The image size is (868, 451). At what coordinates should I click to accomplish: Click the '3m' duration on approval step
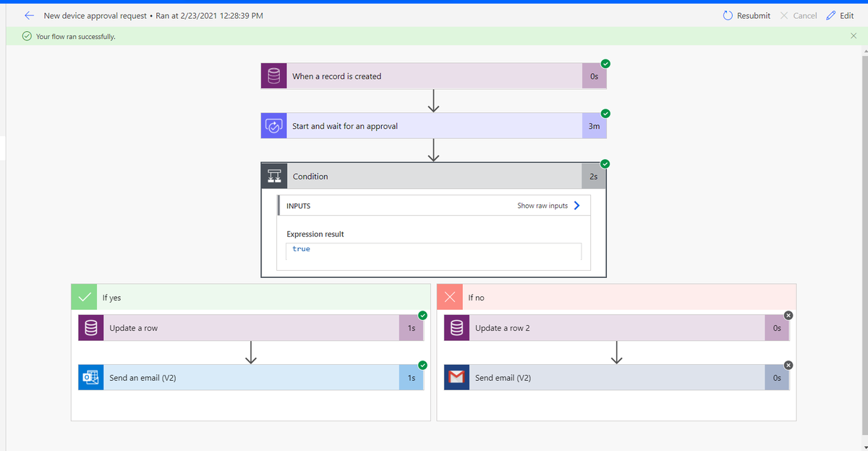coord(594,126)
